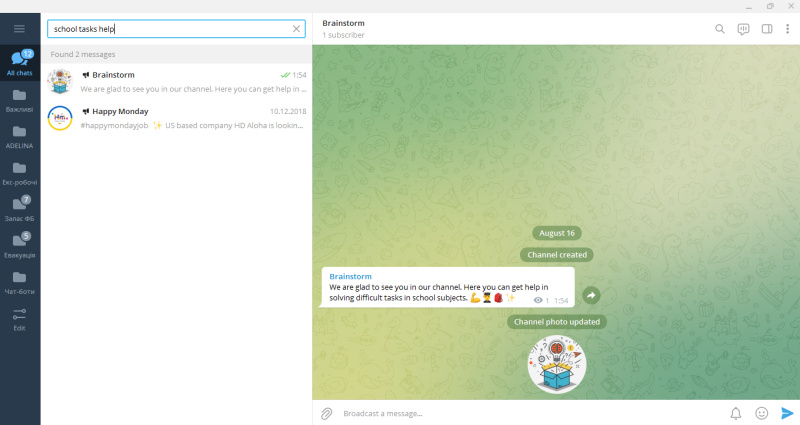Image resolution: width=800 pixels, height=425 pixels.
Task: Open the updated channel photo thumbnail
Action: [x=557, y=364]
